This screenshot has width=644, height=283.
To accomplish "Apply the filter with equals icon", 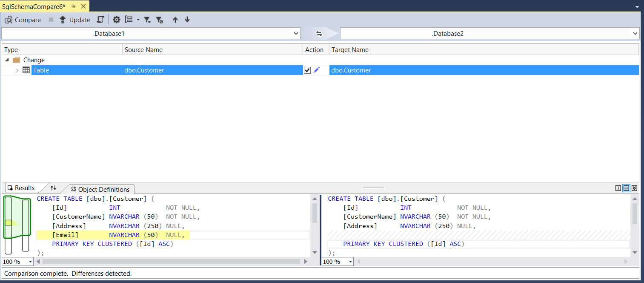I will [x=147, y=20].
